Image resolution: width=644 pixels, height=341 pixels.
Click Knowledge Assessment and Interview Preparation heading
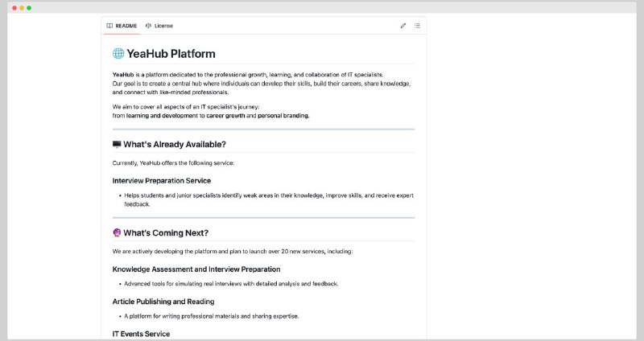196,269
